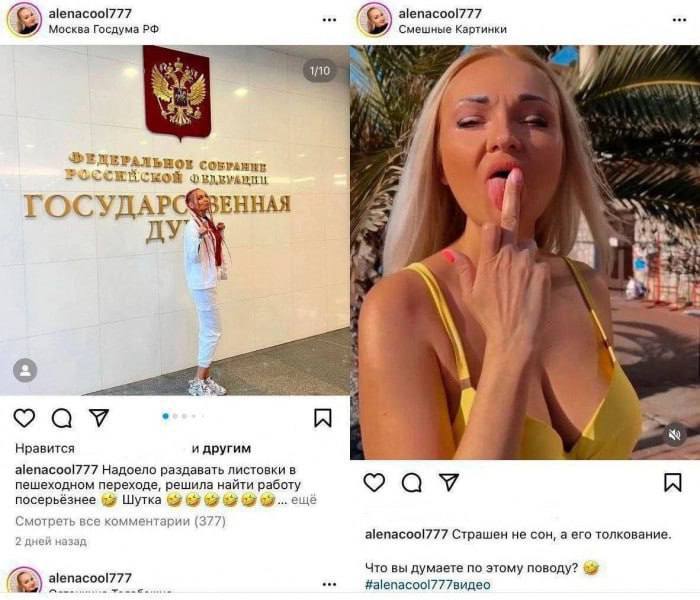Like the video post with heart icon
This screenshot has height=600, width=700.
click(374, 483)
